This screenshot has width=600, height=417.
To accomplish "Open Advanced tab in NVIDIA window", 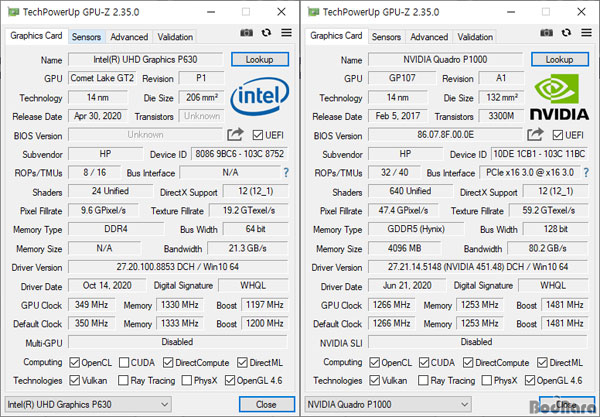I will click(x=429, y=37).
